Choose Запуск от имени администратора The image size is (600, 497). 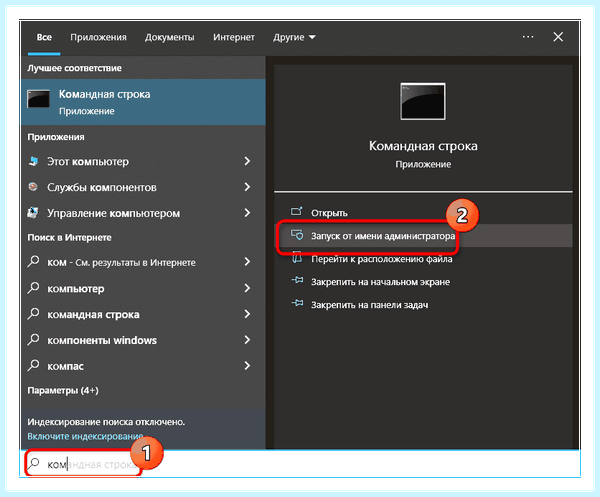[423, 236]
